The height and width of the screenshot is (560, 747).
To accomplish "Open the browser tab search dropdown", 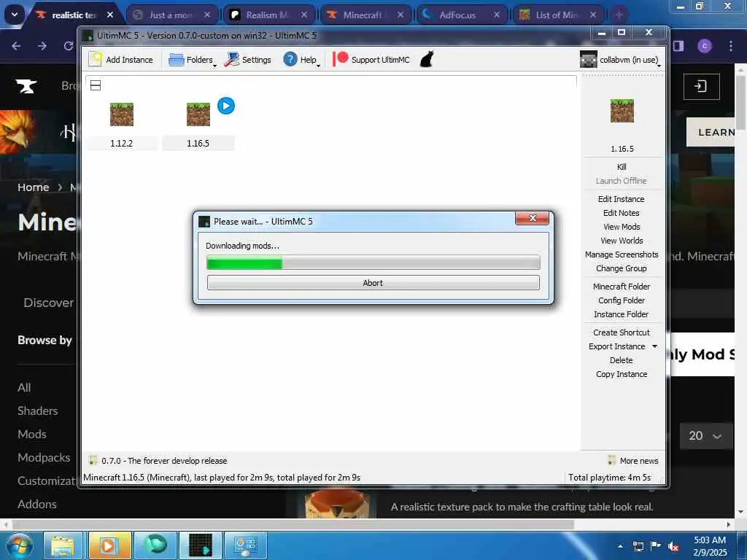I will tap(15, 15).
